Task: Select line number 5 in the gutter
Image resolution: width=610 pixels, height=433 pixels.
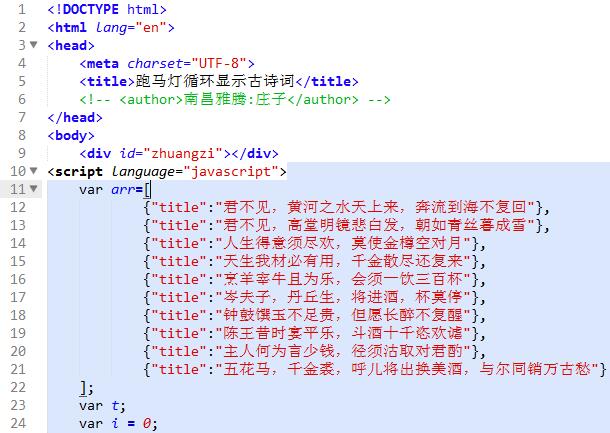Action: 22,82
